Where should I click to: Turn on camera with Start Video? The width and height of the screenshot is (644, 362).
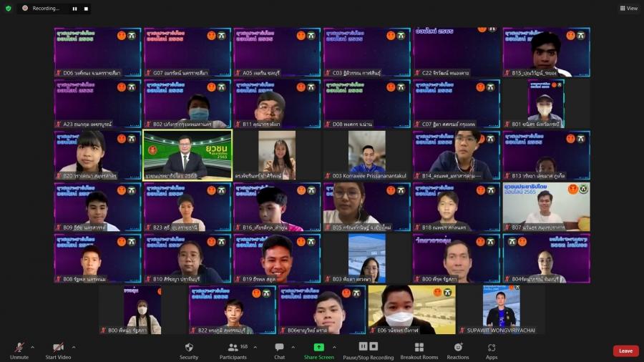tap(58, 350)
